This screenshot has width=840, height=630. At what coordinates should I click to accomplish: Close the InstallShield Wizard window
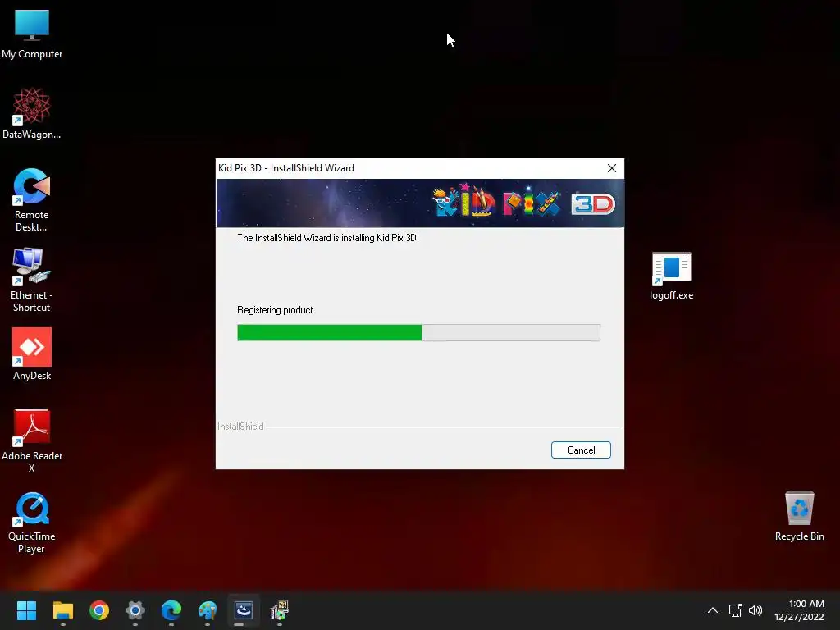(x=612, y=168)
